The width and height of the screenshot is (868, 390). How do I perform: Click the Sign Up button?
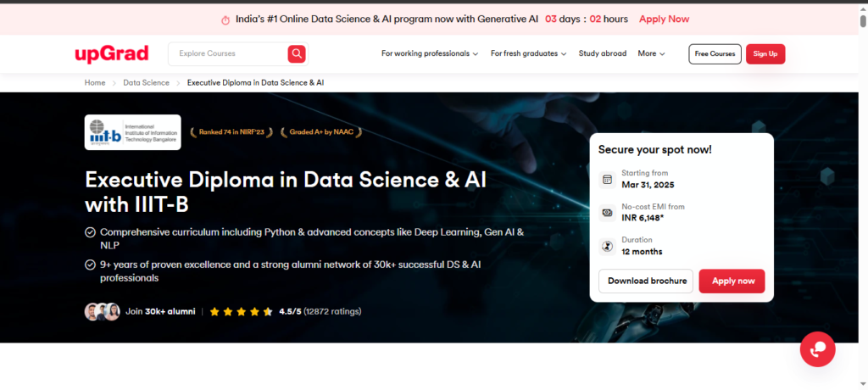tap(765, 53)
